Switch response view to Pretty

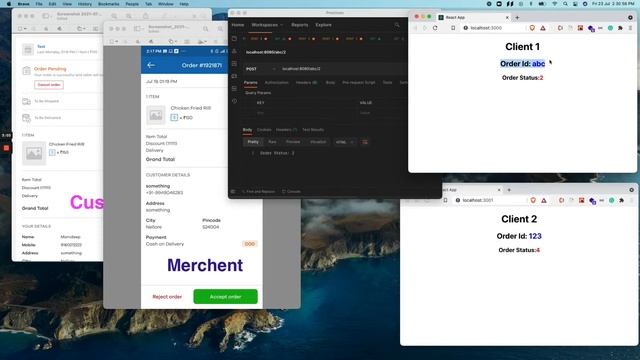pos(253,142)
